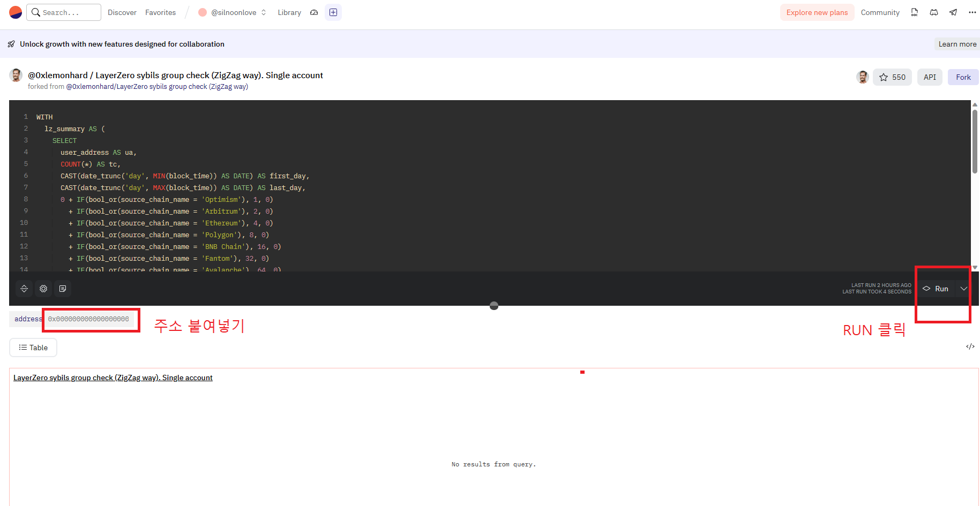Click the 'No results from query.' message
980x506 pixels.
(493, 464)
